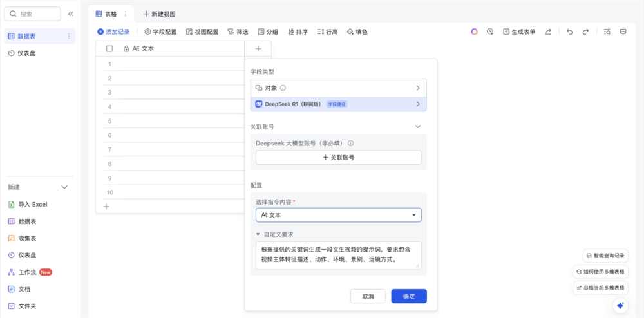This screenshot has height=318, width=644.
Task: Open the colorful AI assistant ring icon
Action: (474, 32)
